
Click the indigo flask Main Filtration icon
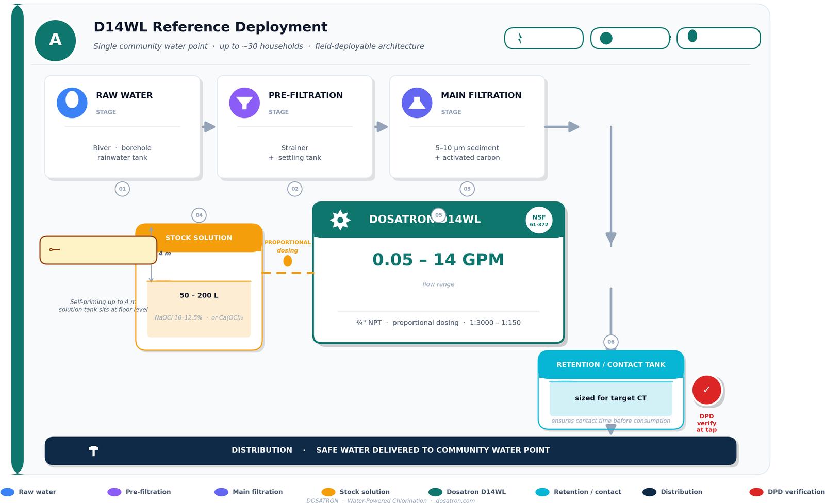click(x=417, y=103)
